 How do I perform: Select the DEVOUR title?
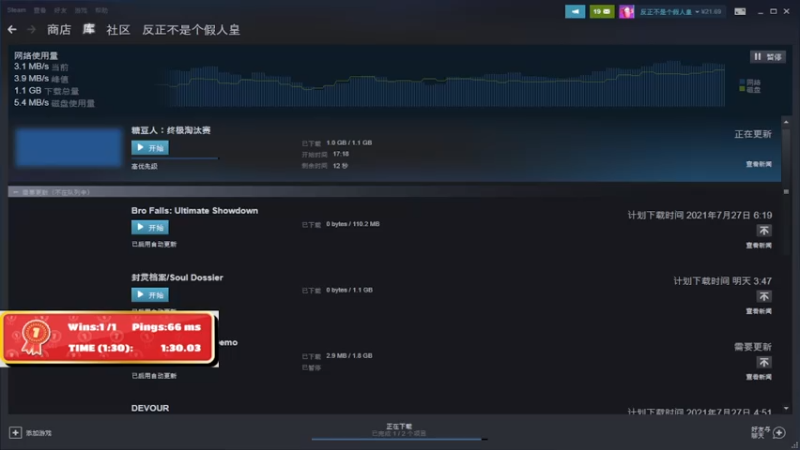click(x=150, y=408)
